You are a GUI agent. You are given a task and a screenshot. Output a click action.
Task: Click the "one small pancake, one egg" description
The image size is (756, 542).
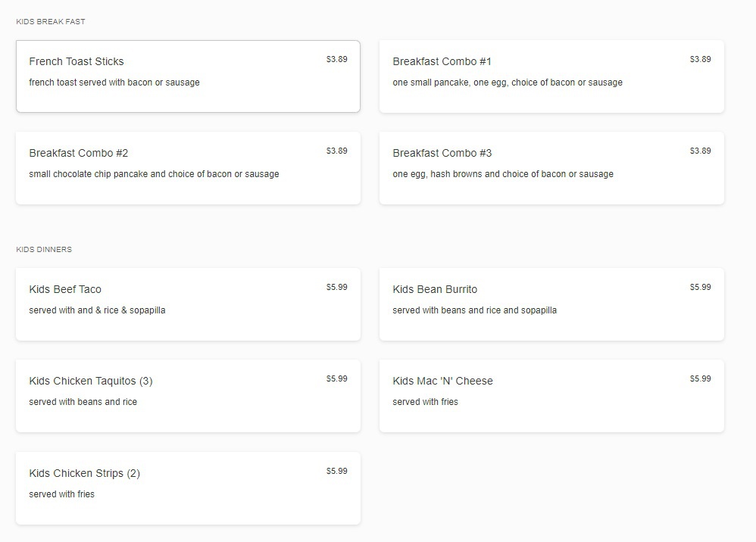pos(508,83)
